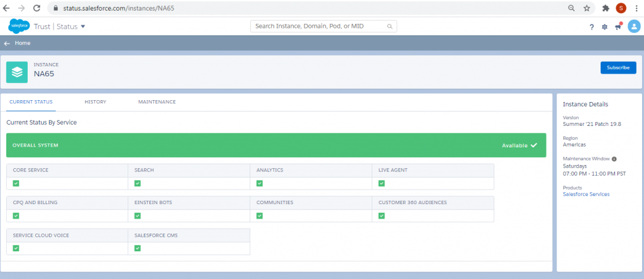The height and width of the screenshot is (279, 644).
Task: Click the SEARCH service header label
Action: pyautogui.click(x=144, y=170)
